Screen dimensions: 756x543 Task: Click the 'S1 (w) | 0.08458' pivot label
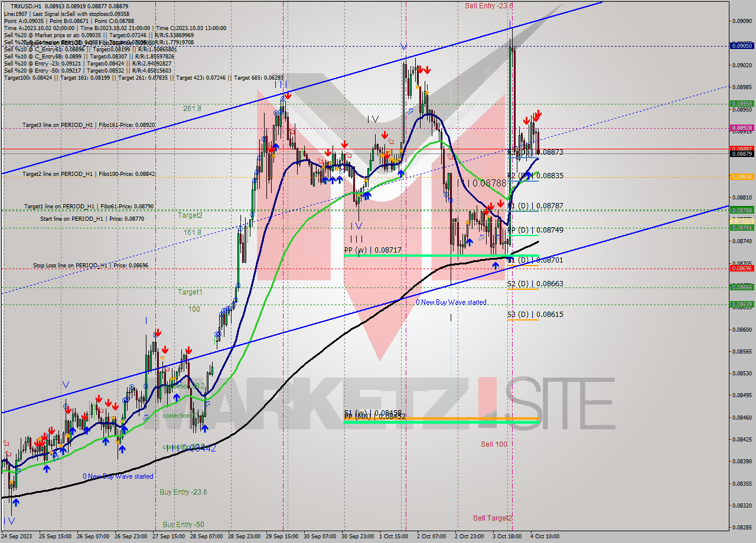tap(373, 413)
